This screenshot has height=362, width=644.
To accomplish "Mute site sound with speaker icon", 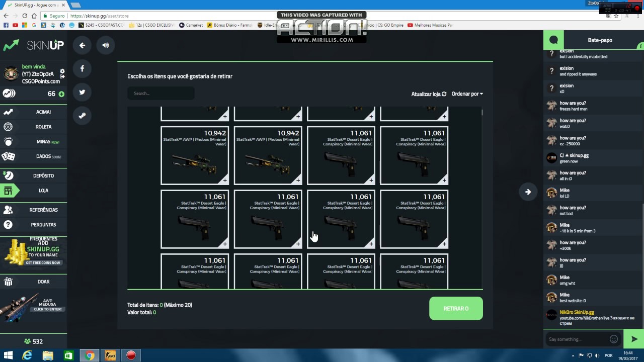I will (106, 45).
